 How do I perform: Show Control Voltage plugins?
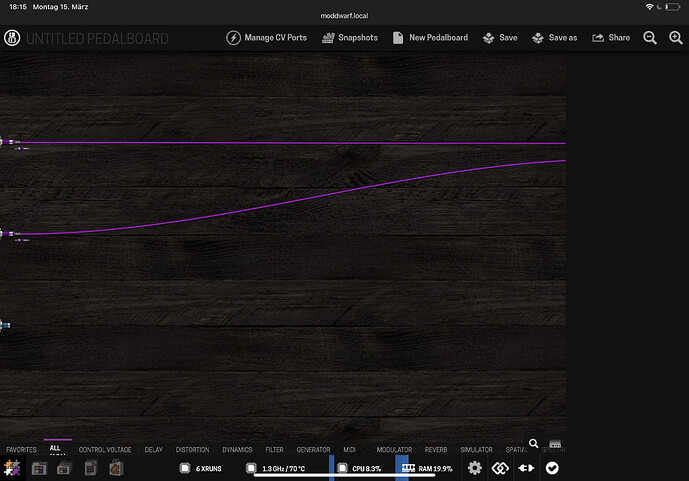point(105,450)
